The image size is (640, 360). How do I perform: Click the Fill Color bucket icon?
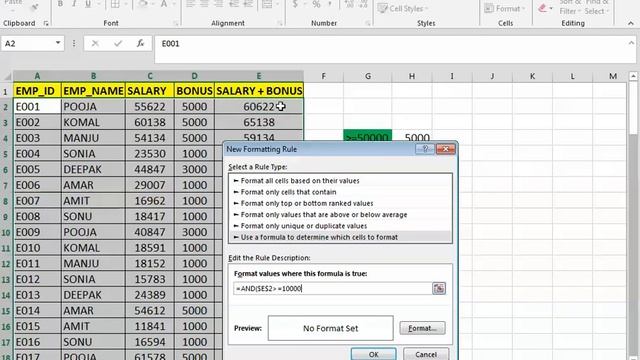[x=143, y=4]
